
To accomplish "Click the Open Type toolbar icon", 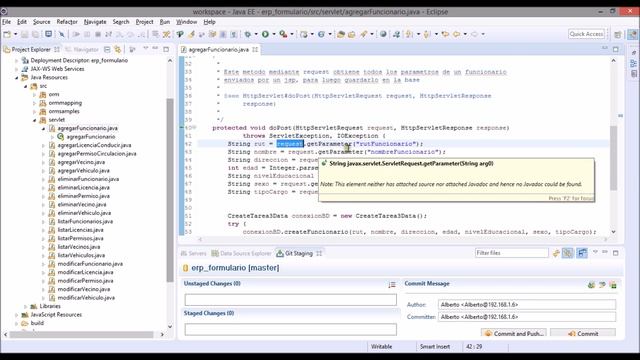I will click(341, 34).
